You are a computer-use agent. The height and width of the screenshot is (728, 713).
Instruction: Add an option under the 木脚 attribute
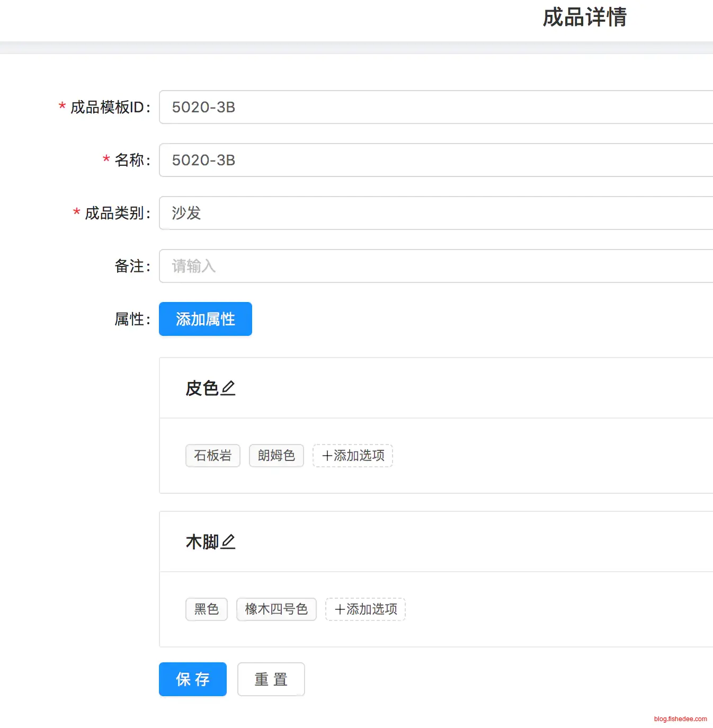click(x=366, y=609)
